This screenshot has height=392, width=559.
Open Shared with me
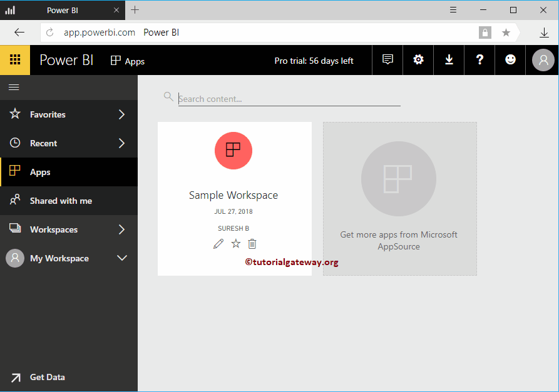[x=69, y=201]
